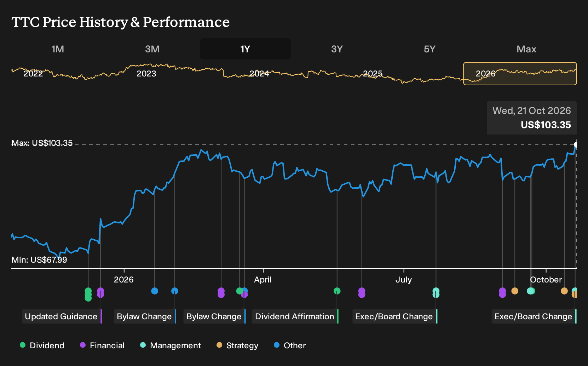Click the stacked green dividend markers before 2026

[x=88, y=294]
